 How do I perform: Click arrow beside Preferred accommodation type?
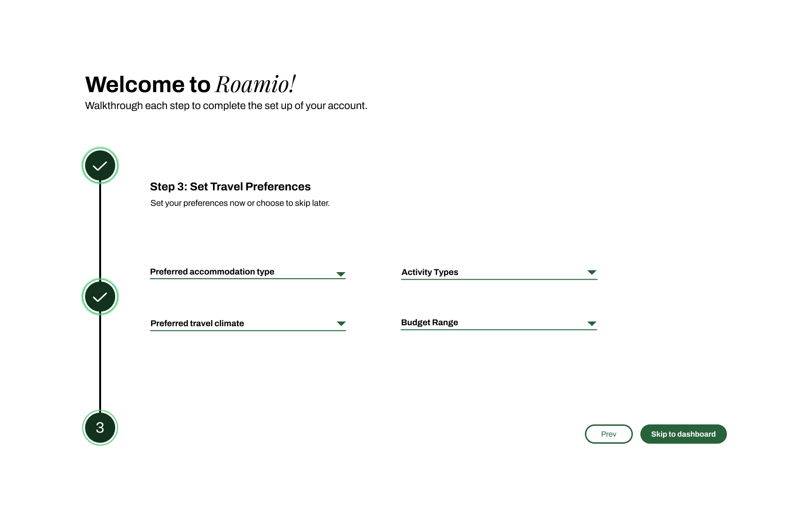(x=341, y=274)
